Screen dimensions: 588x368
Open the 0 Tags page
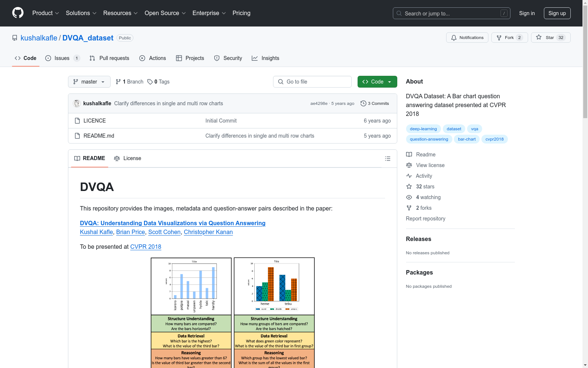click(x=158, y=82)
